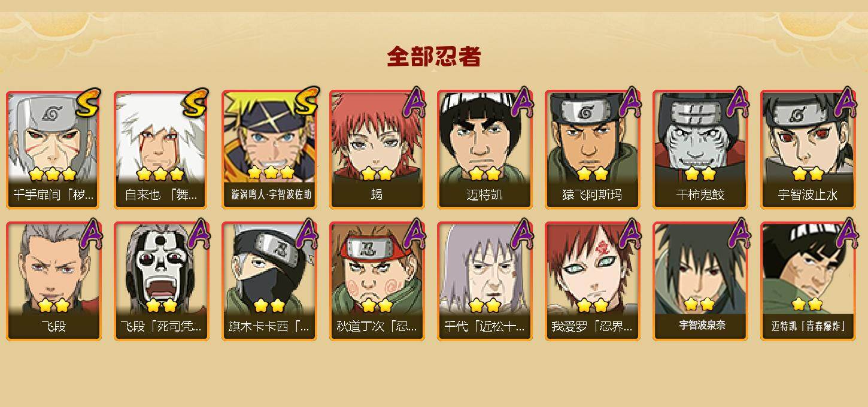Select the 我爱罗 ninja card
The height and width of the screenshot is (407, 868).
point(593,281)
